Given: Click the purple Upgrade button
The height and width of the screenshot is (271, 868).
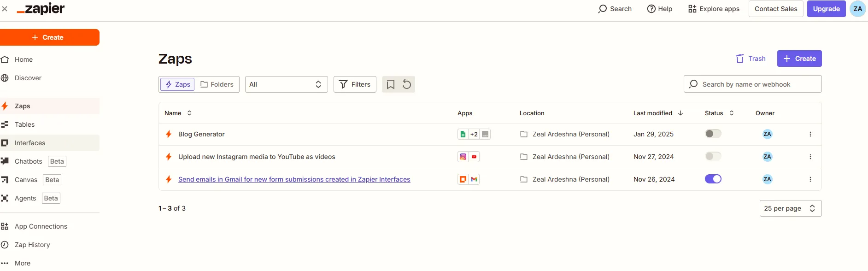Looking at the screenshot, I should [826, 9].
